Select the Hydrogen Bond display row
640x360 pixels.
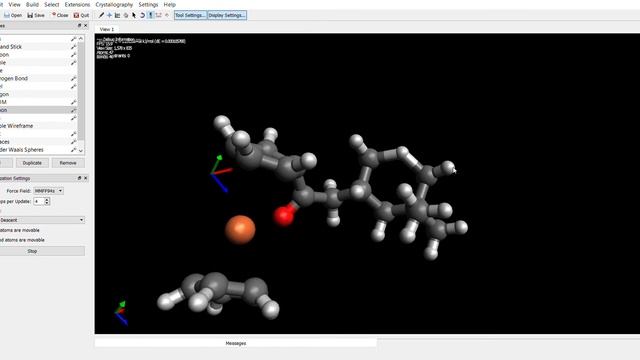(39, 78)
